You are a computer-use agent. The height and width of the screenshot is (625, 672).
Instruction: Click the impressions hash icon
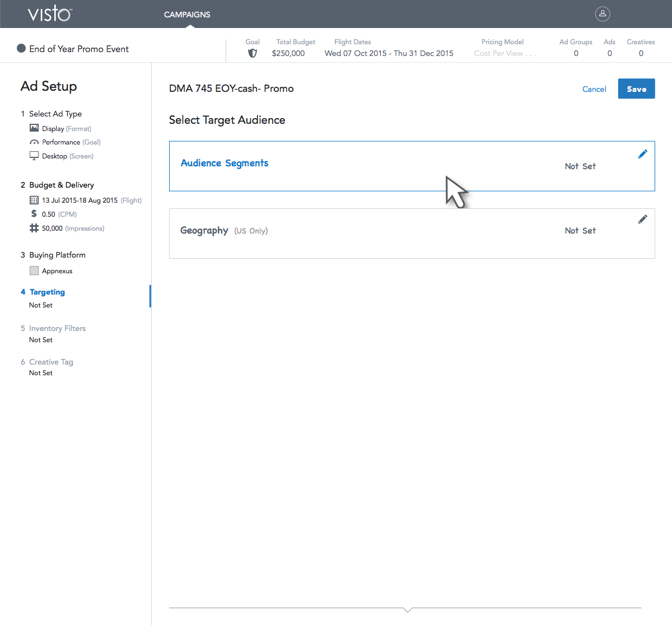tap(34, 228)
